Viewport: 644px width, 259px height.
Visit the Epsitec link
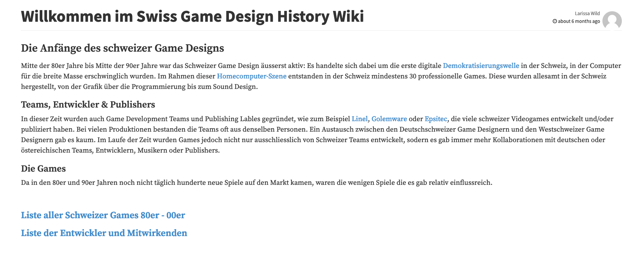tap(436, 119)
